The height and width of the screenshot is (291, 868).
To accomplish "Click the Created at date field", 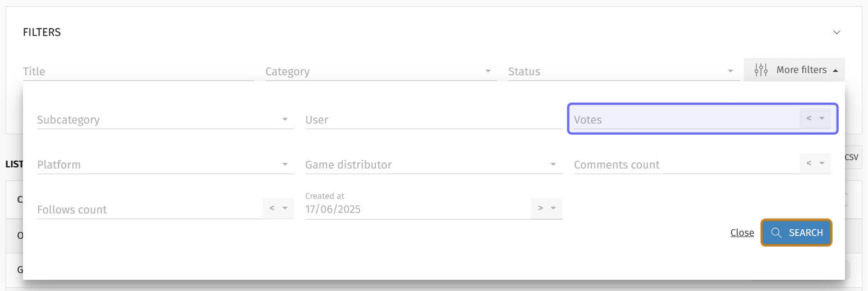I will (417, 209).
